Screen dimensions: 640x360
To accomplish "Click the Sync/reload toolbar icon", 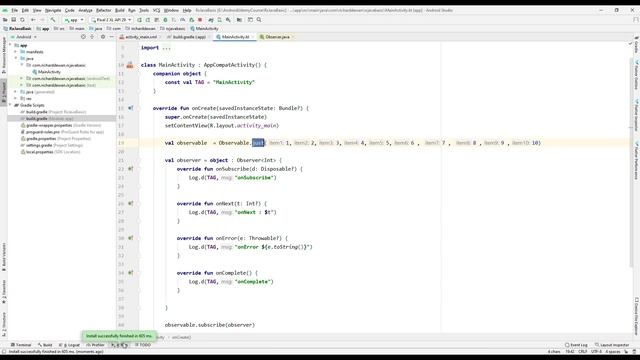I will [22, 20].
